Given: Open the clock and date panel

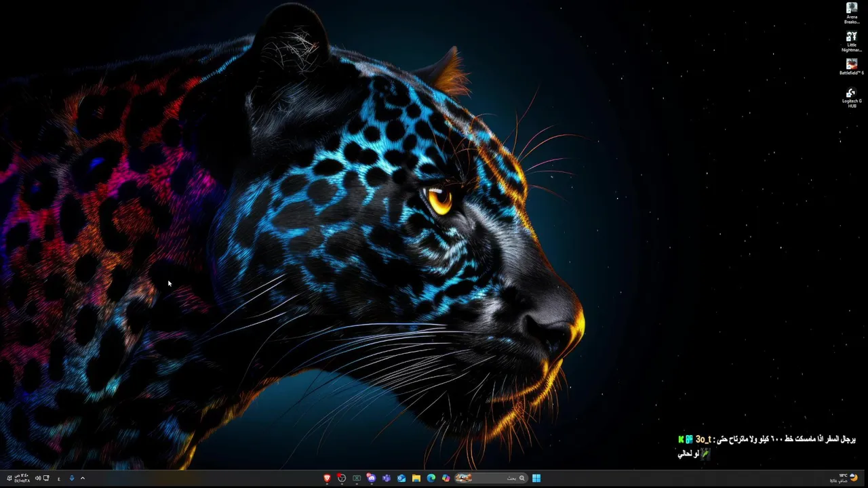Looking at the screenshot, I should [x=22, y=478].
